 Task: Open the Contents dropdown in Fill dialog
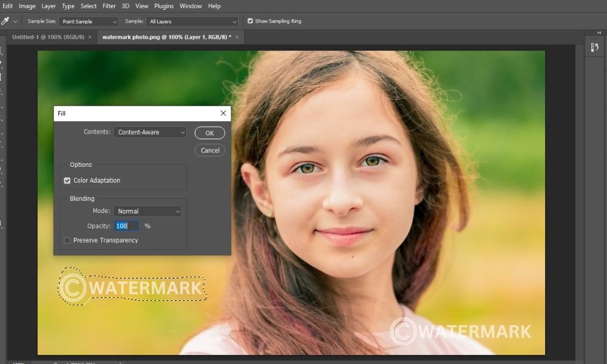click(150, 132)
